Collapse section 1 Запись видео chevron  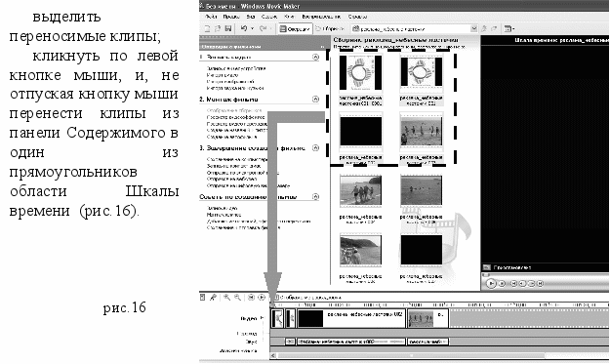click(x=315, y=58)
